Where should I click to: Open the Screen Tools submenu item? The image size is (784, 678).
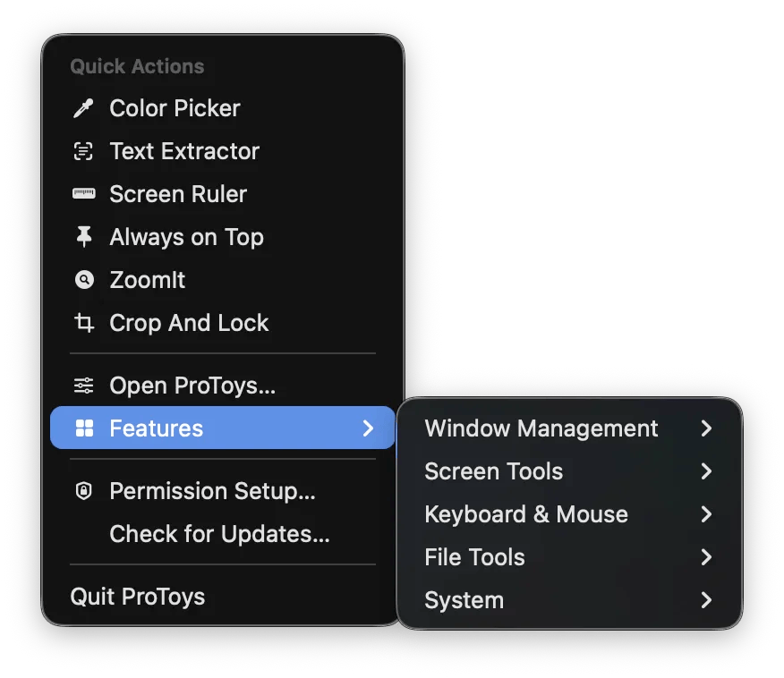click(x=569, y=471)
